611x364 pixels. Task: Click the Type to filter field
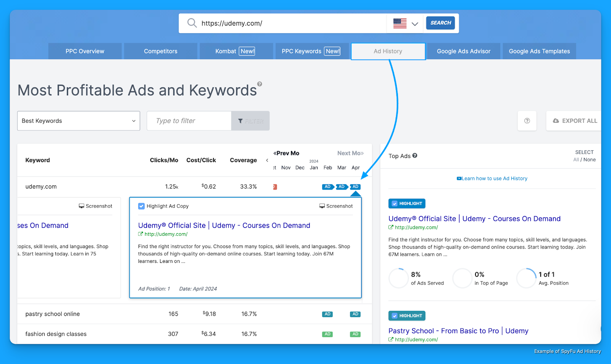(189, 121)
